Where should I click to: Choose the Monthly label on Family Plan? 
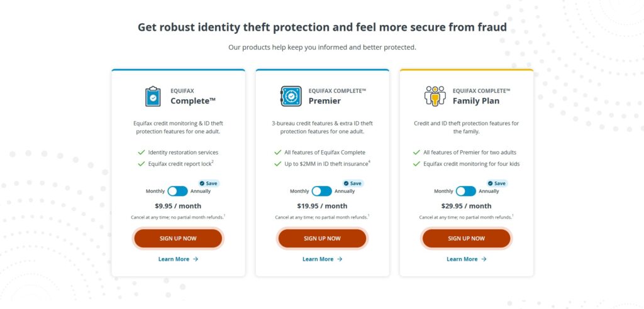443,191
